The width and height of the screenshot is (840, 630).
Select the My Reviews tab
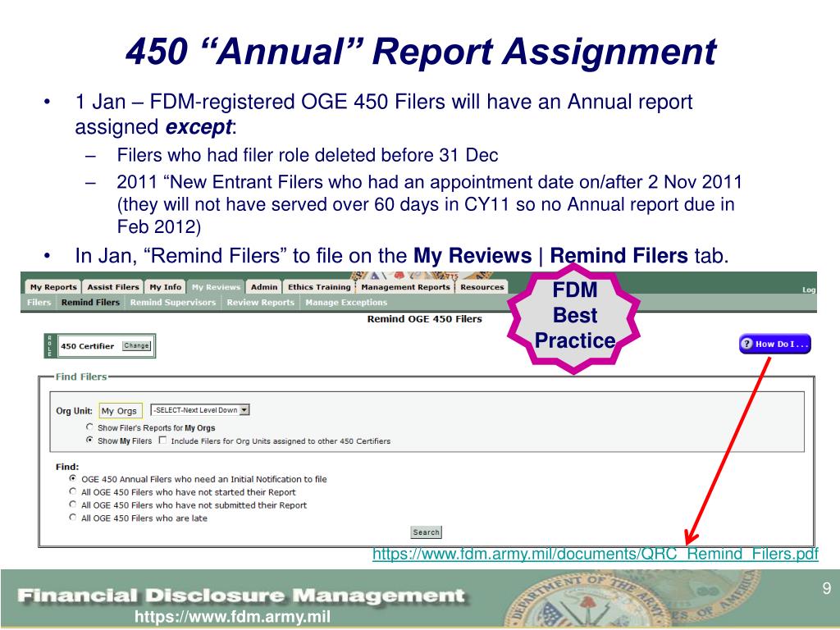tap(216, 287)
